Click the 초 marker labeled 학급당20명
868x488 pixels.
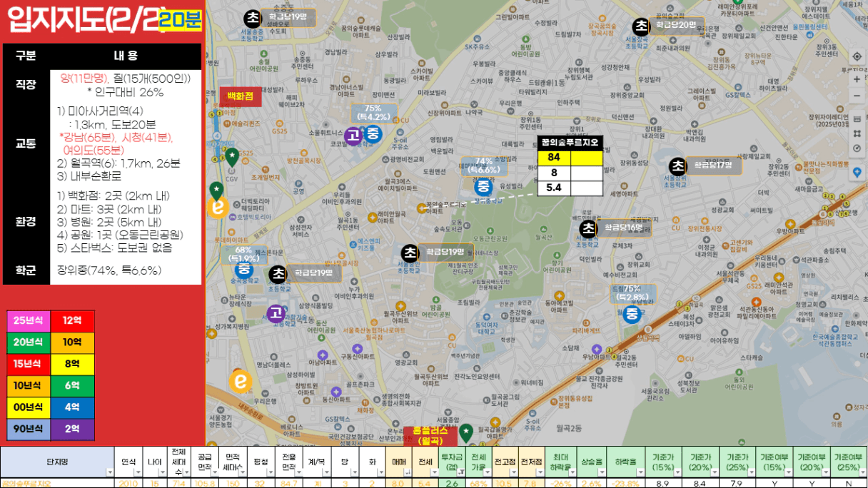641,26
